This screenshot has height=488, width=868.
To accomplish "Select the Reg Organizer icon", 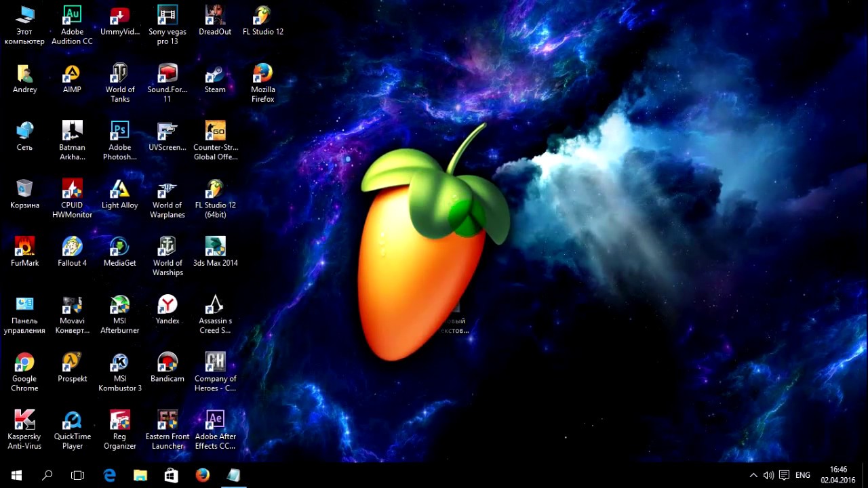I will point(120,430).
